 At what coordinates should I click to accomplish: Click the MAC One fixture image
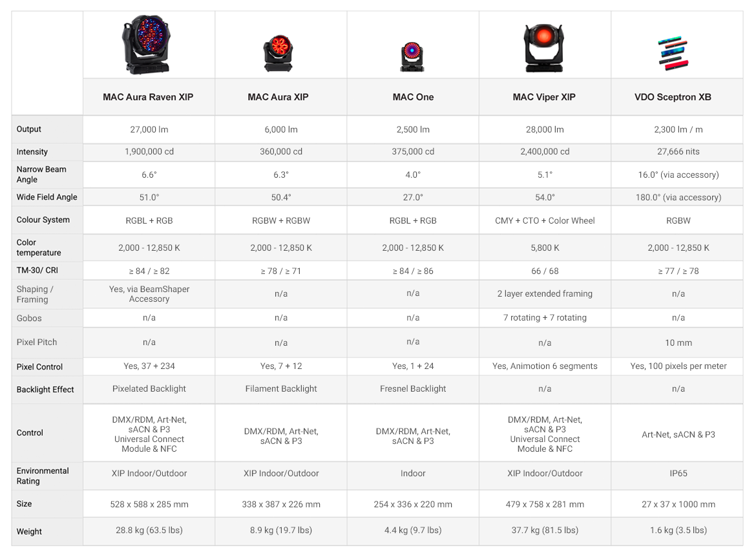pos(412,57)
